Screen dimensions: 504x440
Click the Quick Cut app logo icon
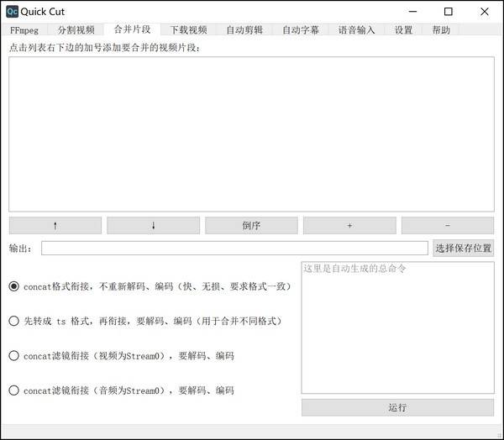(x=13, y=12)
